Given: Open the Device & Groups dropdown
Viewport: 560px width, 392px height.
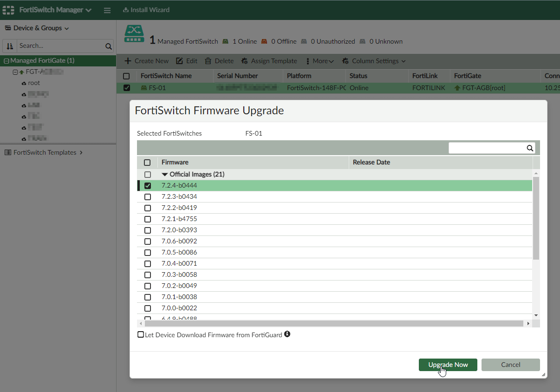Looking at the screenshot, I should tap(41, 28).
